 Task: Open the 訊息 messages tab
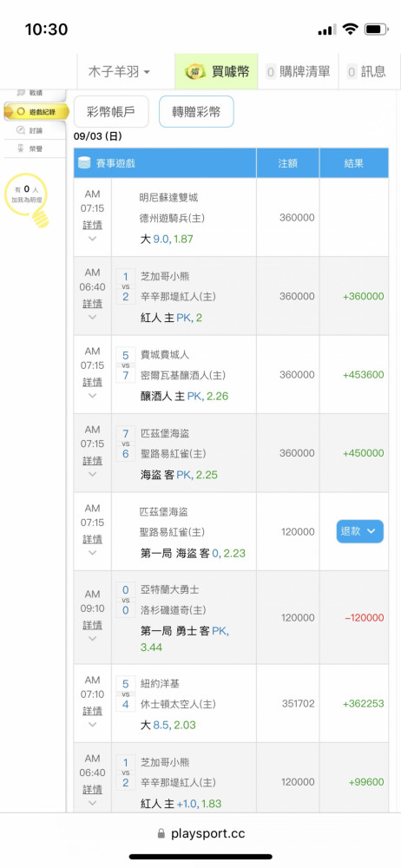(366, 71)
